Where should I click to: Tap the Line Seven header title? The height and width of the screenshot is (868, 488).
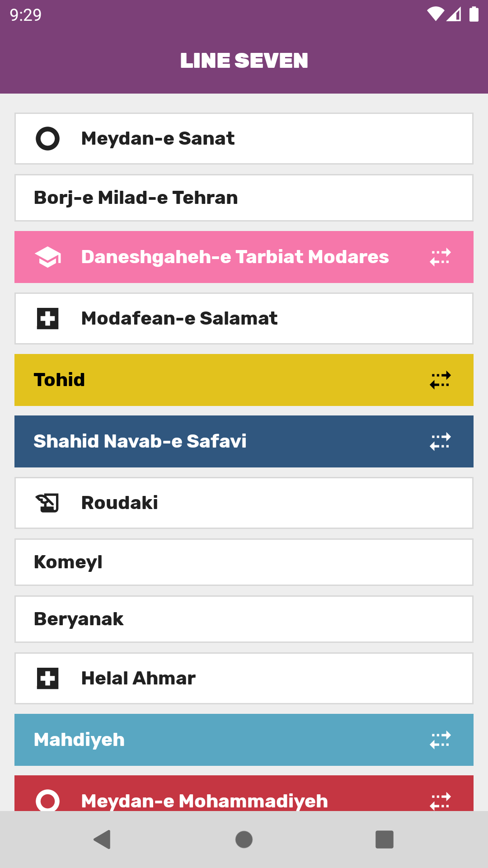[x=244, y=61]
